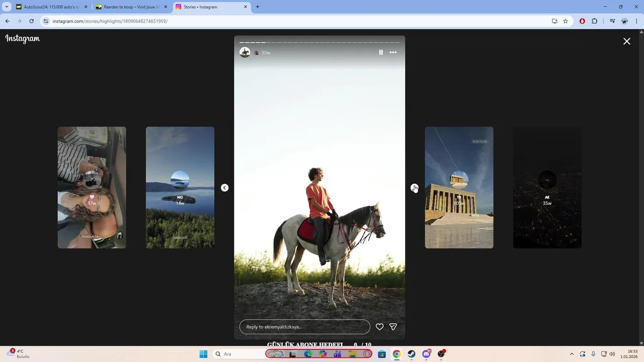Open Microsoft Store taskbar icon
Viewport: 644px width, 362px height.
pos(382,354)
